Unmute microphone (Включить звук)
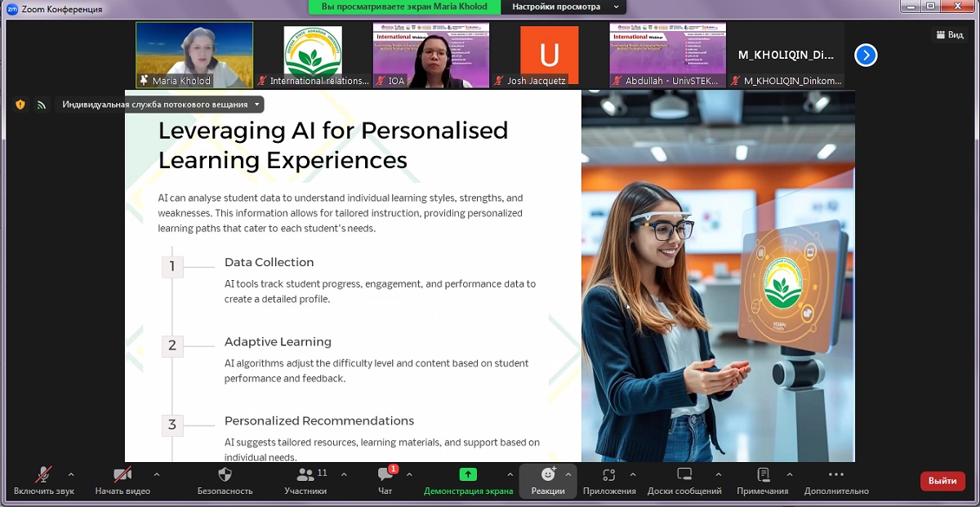This screenshot has width=980, height=507. pyautogui.click(x=43, y=475)
